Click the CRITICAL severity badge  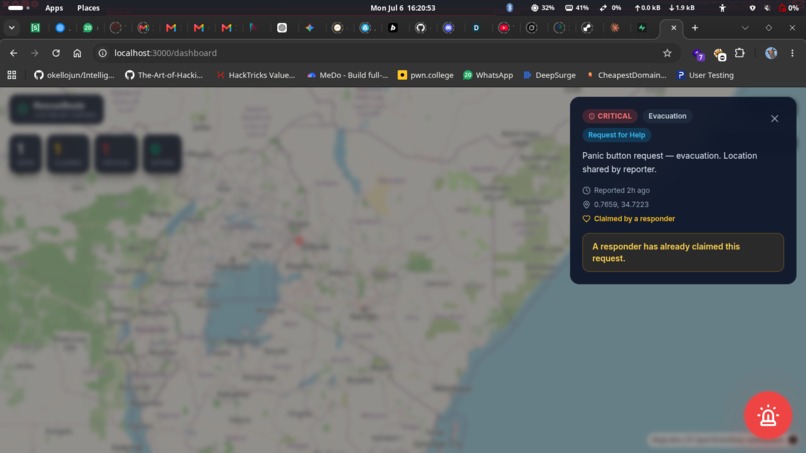coord(610,116)
